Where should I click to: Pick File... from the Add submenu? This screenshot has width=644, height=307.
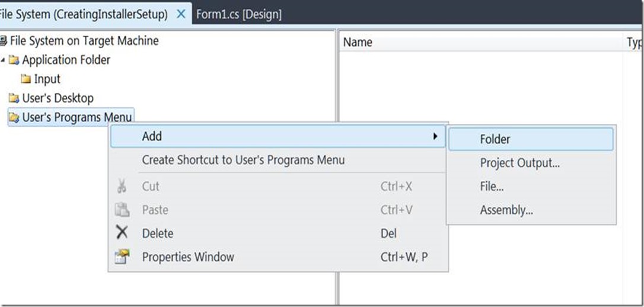(492, 187)
